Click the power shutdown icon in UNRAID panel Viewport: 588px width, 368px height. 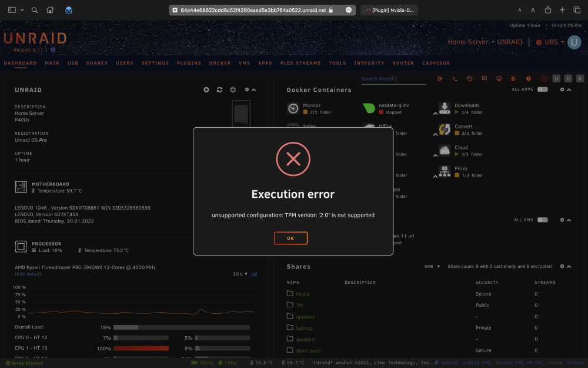[x=233, y=89]
